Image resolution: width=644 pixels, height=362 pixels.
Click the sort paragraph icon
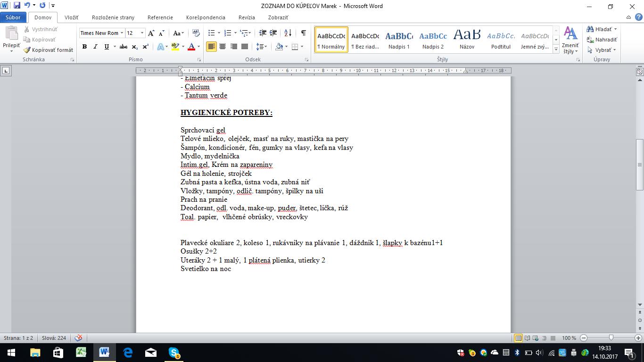pos(289,33)
